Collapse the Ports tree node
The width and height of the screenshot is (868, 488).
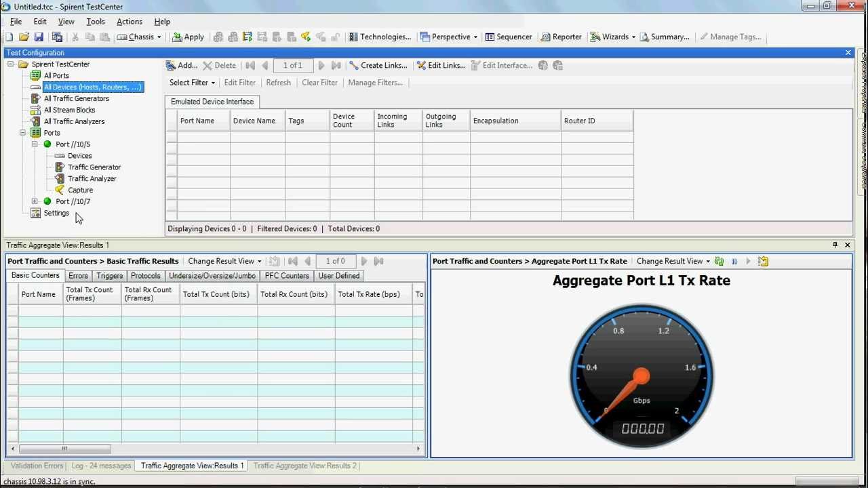[22, 133]
